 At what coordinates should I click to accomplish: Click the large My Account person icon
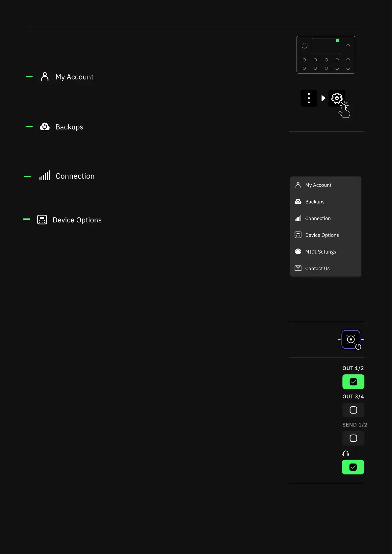pos(45,77)
